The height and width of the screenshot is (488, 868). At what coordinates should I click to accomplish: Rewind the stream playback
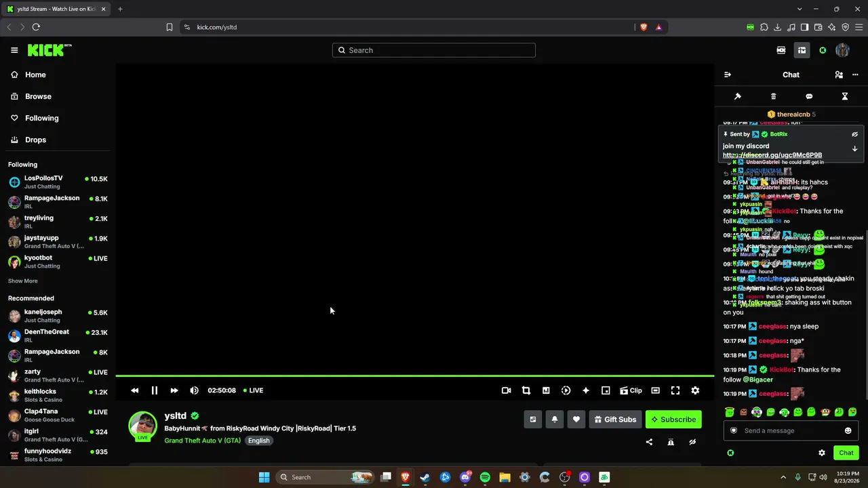[x=135, y=390]
